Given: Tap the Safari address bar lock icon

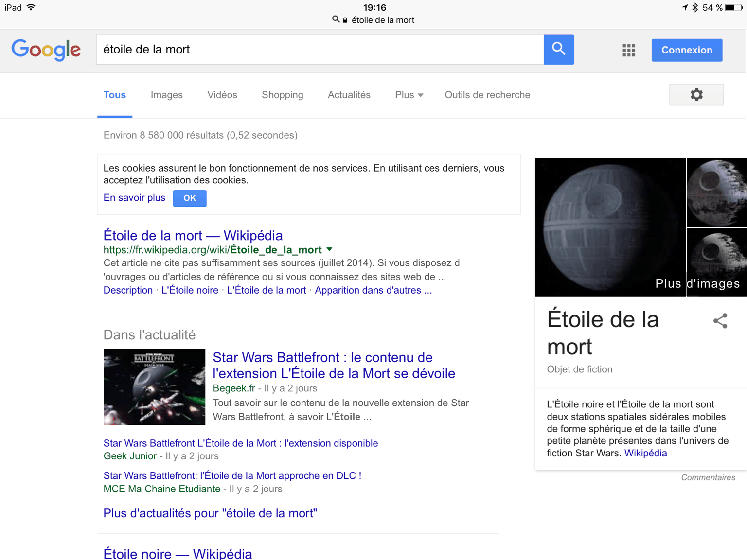Looking at the screenshot, I should coord(345,20).
